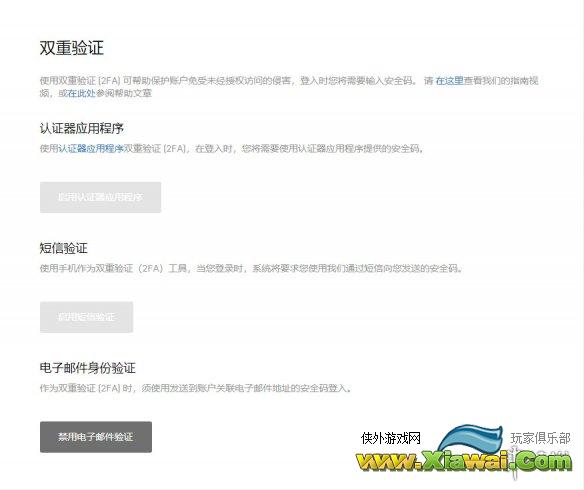Click the 玩家俱乐部 watermark text
Image resolution: width=584 pixels, height=490 pixels.
(x=540, y=438)
